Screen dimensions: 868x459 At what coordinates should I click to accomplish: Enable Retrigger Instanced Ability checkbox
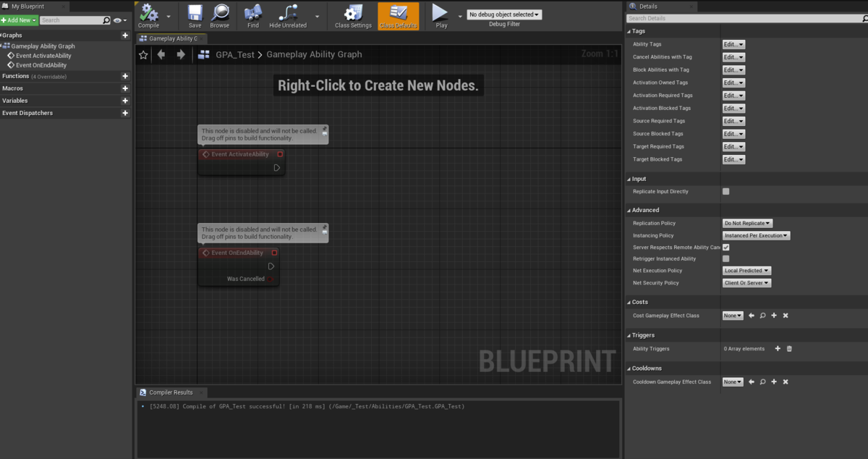tap(726, 258)
